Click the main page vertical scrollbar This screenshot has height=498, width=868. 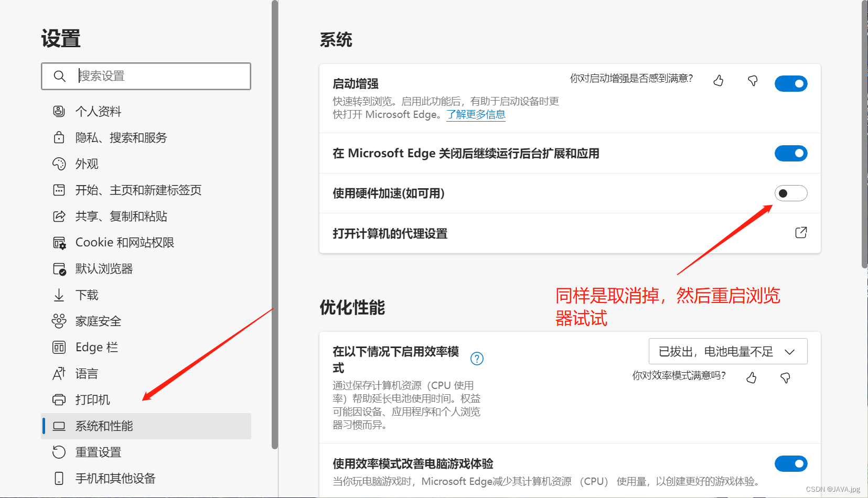point(864,134)
